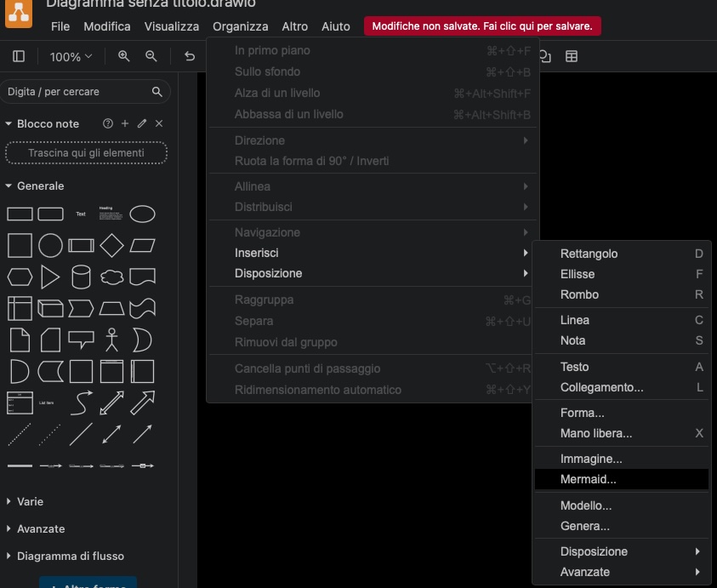This screenshot has height=588, width=717.
Task: Click the insert table icon in toolbar
Action: (x=572, y=56)
